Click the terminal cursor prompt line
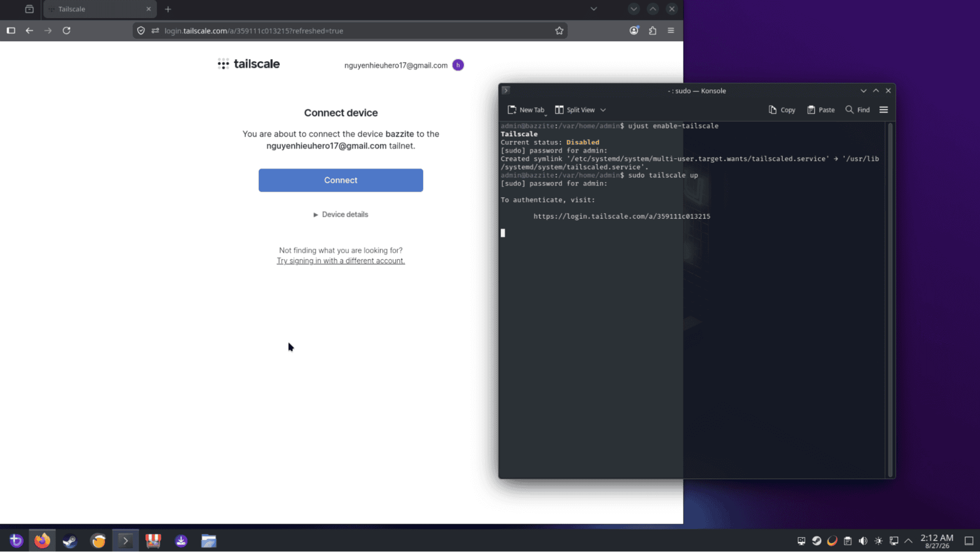Image resolution: width=980 pixels, height=552 pixels. (x=503, y=233)
